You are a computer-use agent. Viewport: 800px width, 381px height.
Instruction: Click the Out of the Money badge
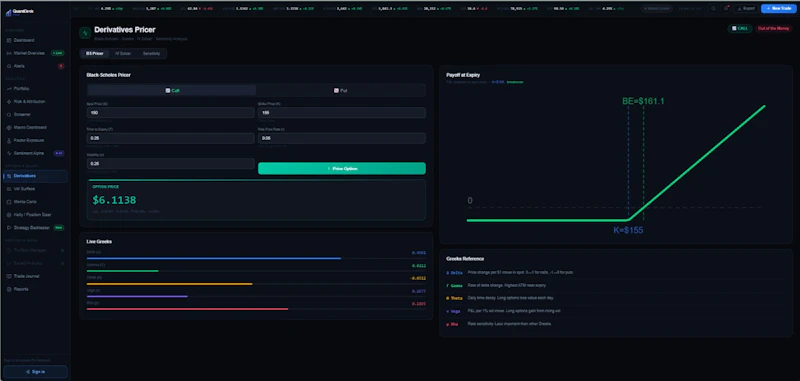tap(773, 29)
